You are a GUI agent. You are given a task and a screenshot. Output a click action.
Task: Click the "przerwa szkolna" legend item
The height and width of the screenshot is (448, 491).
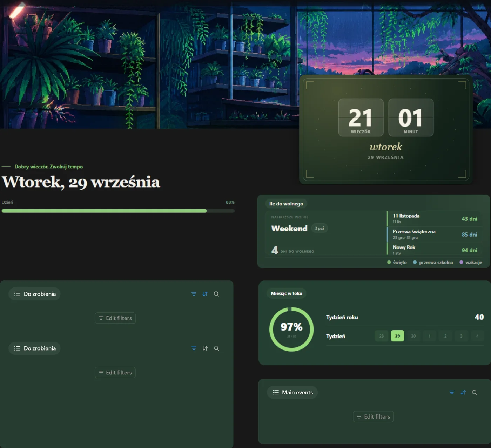point(433,262)
